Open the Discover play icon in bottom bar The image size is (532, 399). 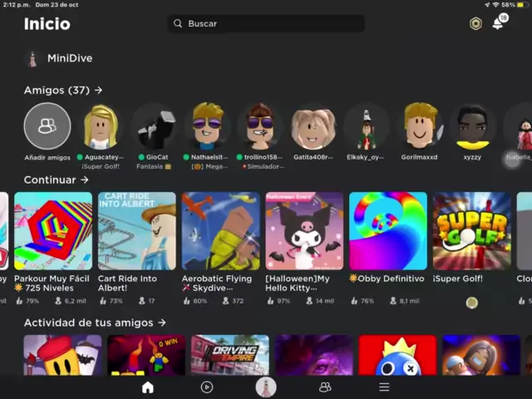click(x=207, y=387)
